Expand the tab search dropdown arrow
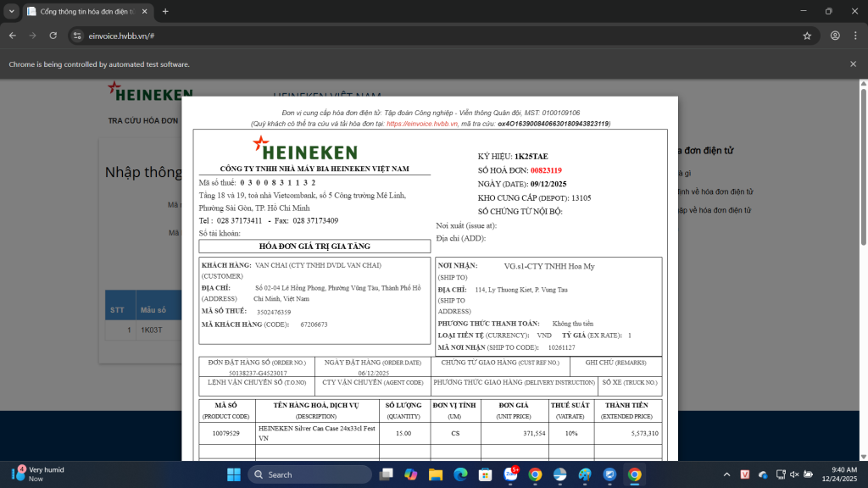Viewport: 868px width, 488px height. pos(12,12)
